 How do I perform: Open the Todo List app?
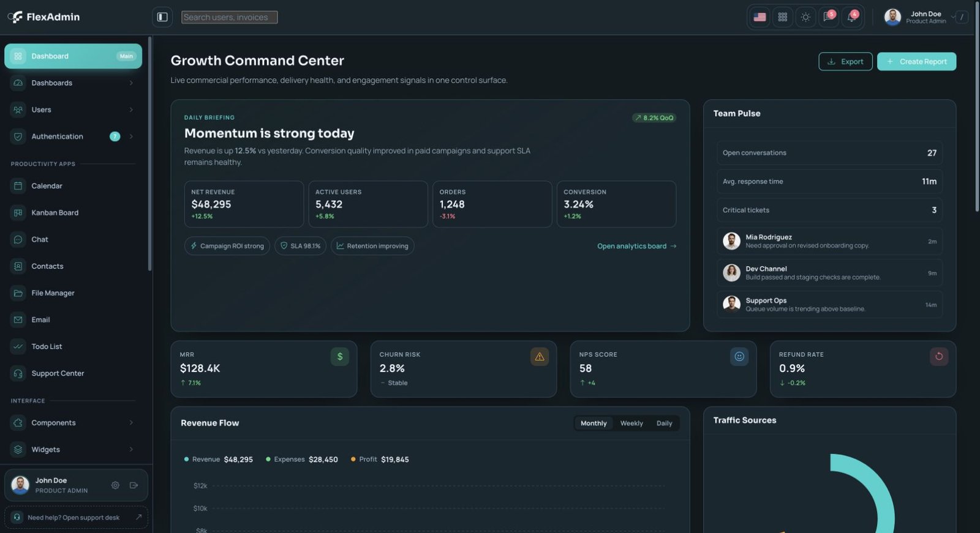[x=73, y=346]
